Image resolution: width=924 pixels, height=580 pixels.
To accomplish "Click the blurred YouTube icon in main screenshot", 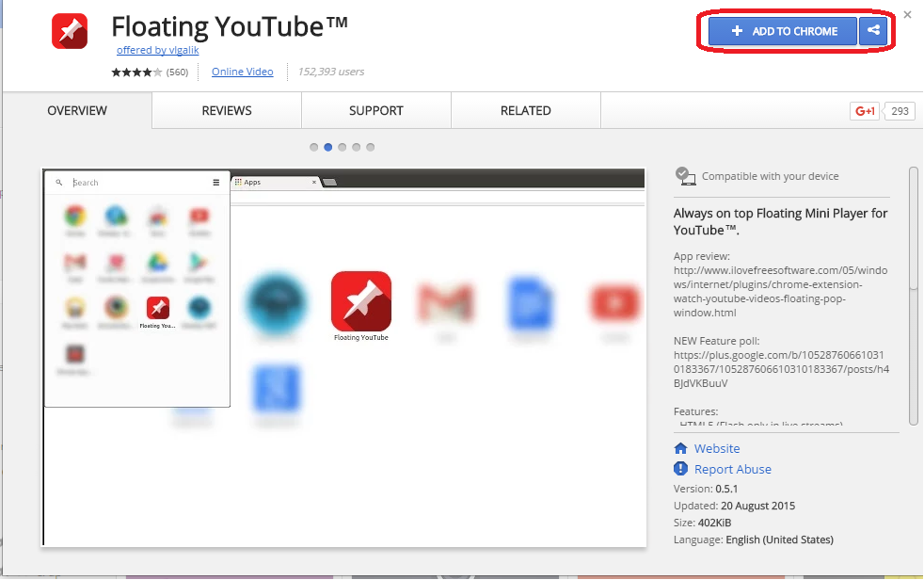I will click(614, 303).
